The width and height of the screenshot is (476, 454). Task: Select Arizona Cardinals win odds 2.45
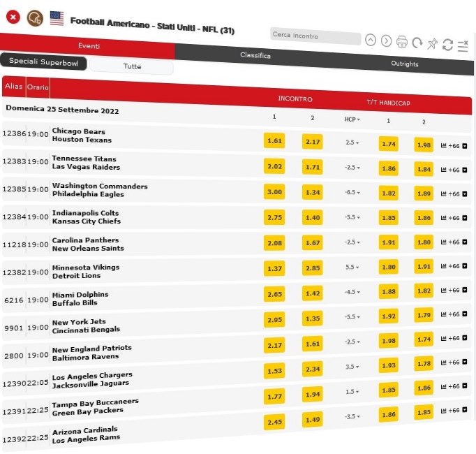274,422
